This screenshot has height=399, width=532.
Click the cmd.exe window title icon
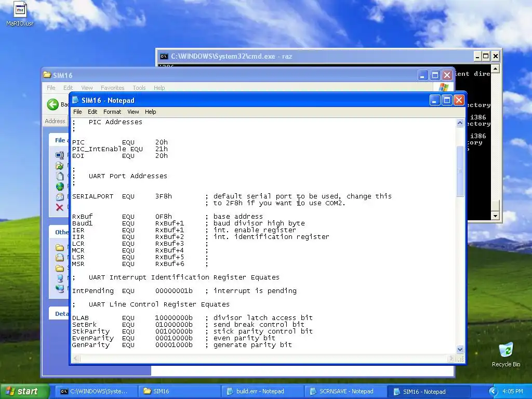point(164,56)
